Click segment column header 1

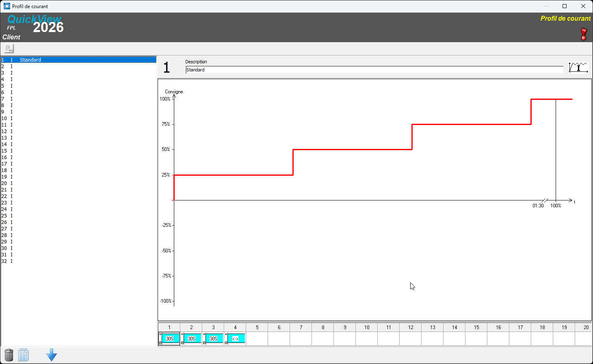[169, 327]
